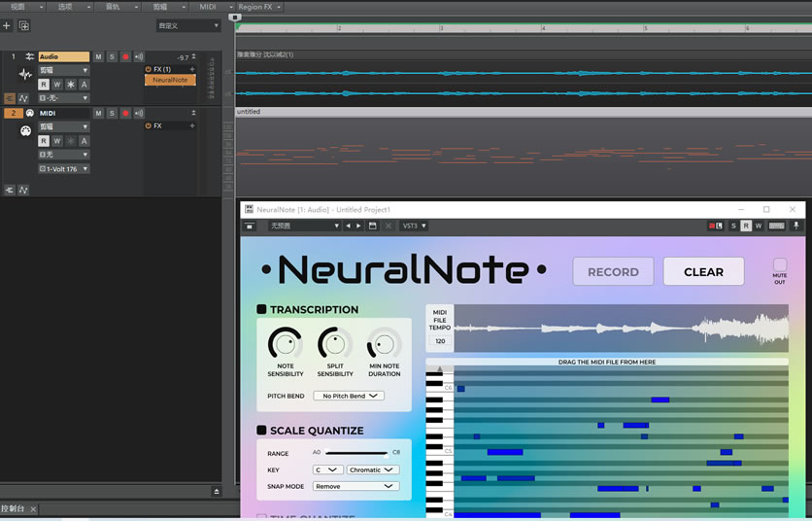
Task: Toggle the MIDI FX rack power button
Action: click(148, 125)
